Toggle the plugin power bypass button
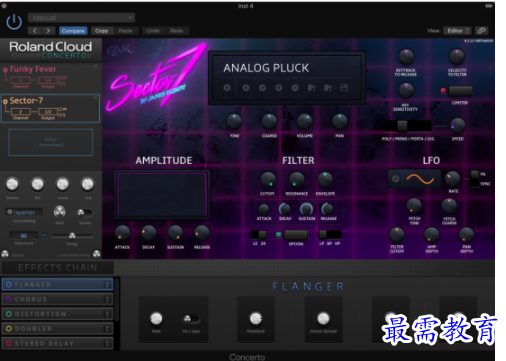Image resolution: width=506 pixels, height=361 pixels. pos(14,22)
